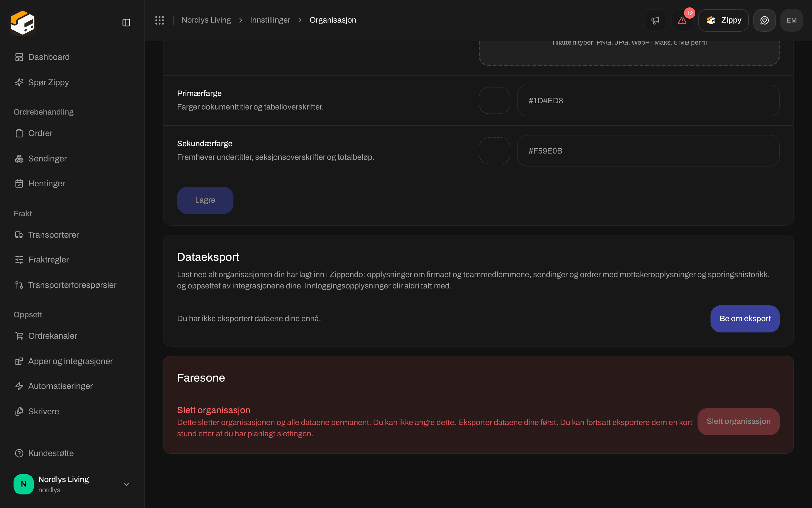Open Fraktregler page
The width and height of the screenshot is (812, 508).
[x=72, y=260]
